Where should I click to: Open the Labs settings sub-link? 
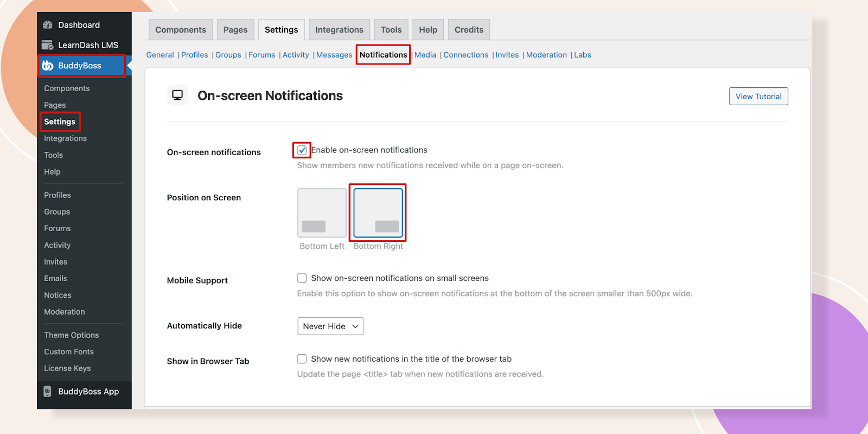pyautogui.click(x=583, y=55)
